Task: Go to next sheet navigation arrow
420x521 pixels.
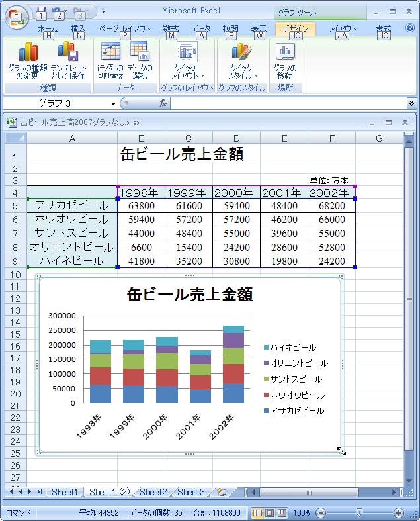Action: point(30,491)
